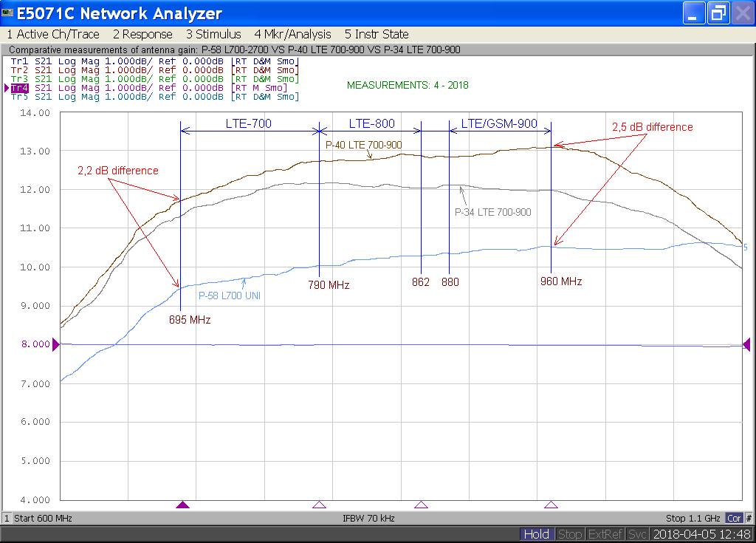756x543 pixels.
Task: Expand the 3 Stimulus menu
Action: point(213,34)
